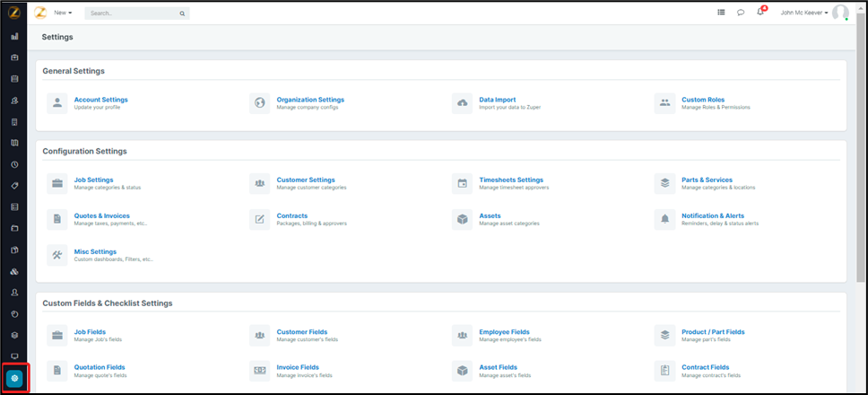Click the Notification & Alerts bell icon
Image resolution: width=868 pixels, height=395 pixels.
pyautogui.click(x=664, y=219)
